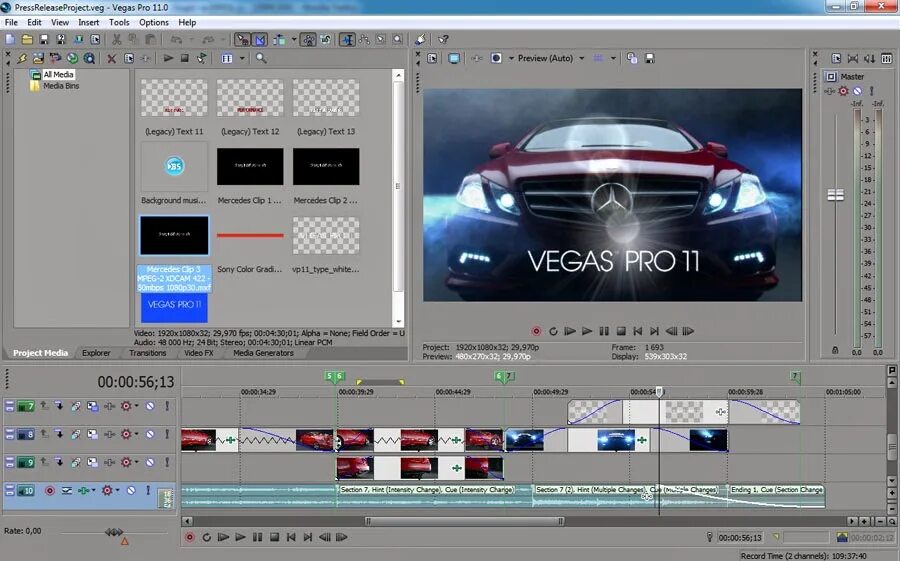Toggle Automatic Crossfades in main toolbar
Viewport: 900px width, 561px height.
(260, 40)
